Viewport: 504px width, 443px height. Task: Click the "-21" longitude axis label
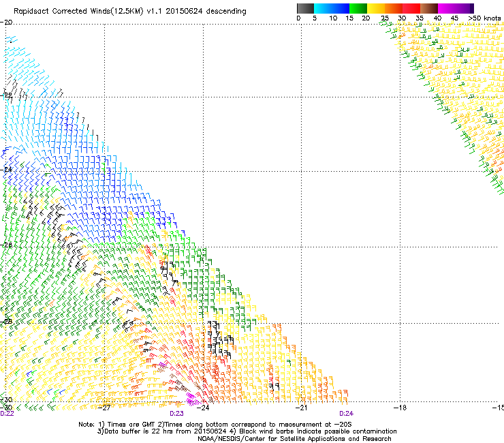click(x=301, y=408)
